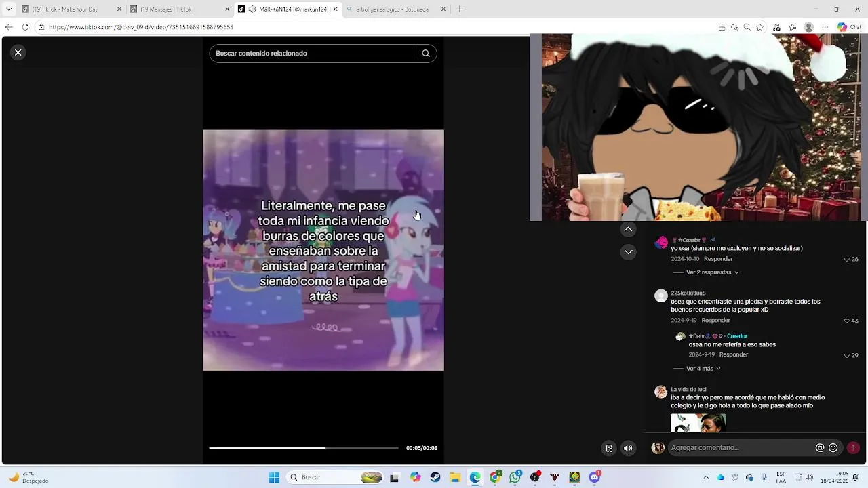Reload the page with refresh icon
Screen dimensions: 868x488
pyautogui.click(x=25, y=27)
